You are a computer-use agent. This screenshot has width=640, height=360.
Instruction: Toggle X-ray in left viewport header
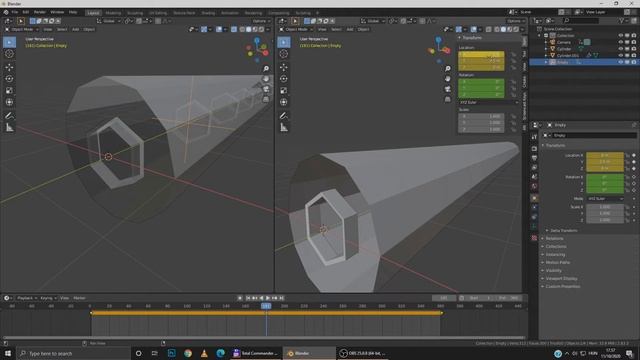234,29
